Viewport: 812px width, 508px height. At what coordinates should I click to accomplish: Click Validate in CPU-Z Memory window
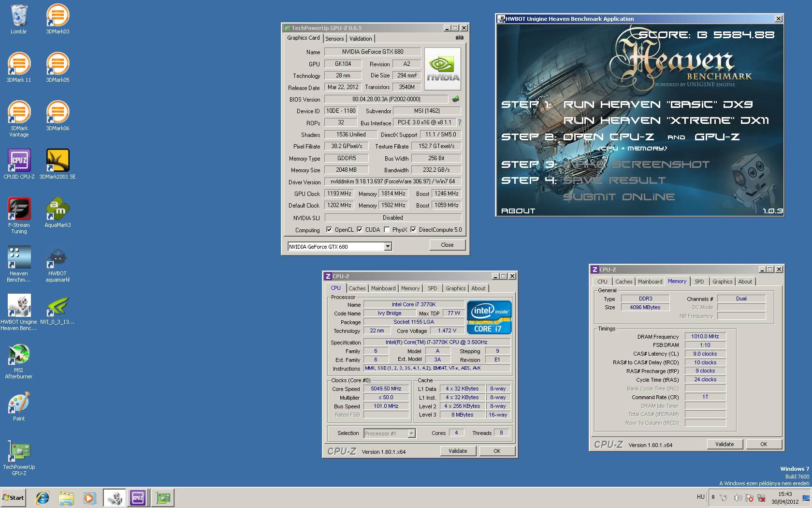click(x=725, y=444)
